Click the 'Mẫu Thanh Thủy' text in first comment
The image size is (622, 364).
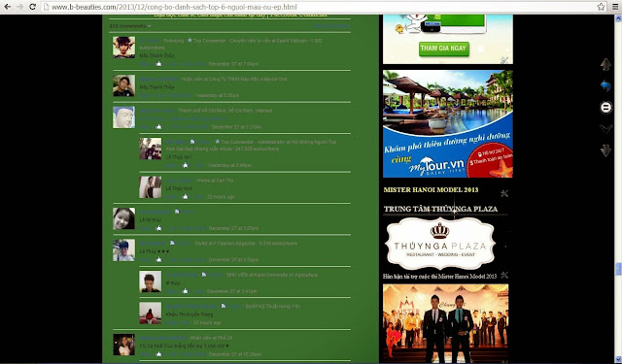156,55
